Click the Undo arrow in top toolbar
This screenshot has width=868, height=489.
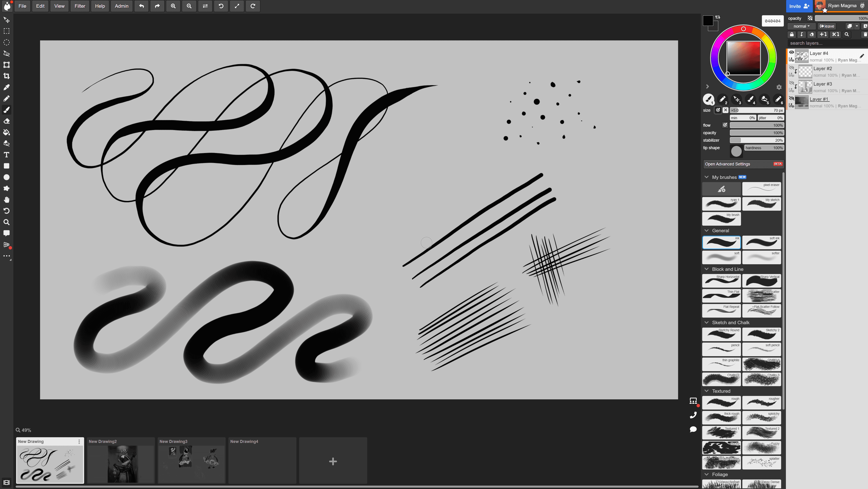click(142, 6)
